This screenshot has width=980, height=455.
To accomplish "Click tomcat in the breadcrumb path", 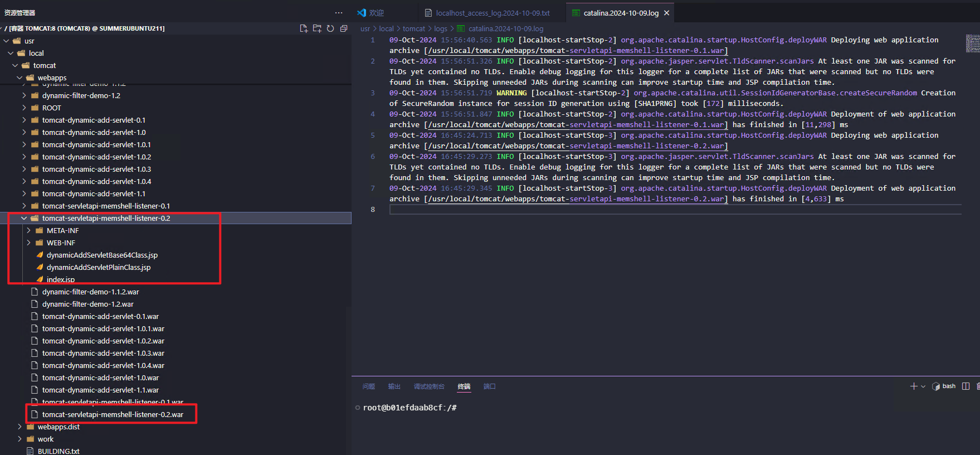I will (414, 28).
